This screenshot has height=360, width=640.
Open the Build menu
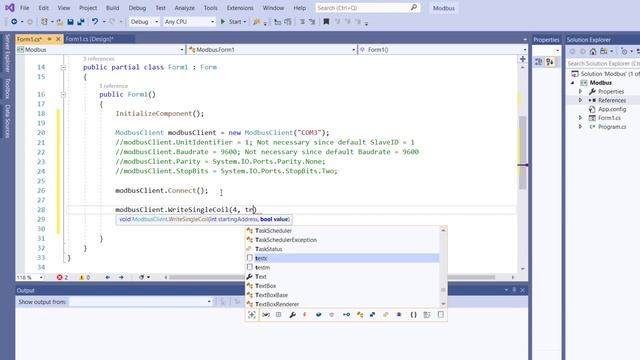click(x=113, y=8)
